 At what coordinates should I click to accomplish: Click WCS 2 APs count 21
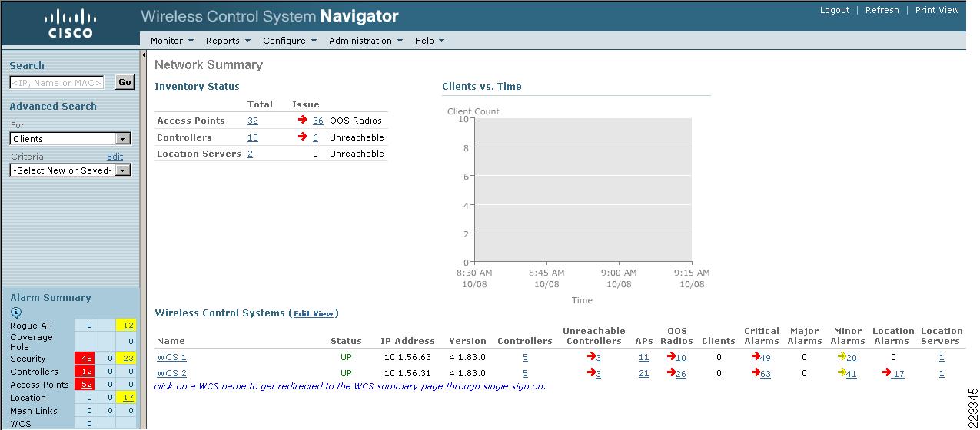click(x=644, y=374)
